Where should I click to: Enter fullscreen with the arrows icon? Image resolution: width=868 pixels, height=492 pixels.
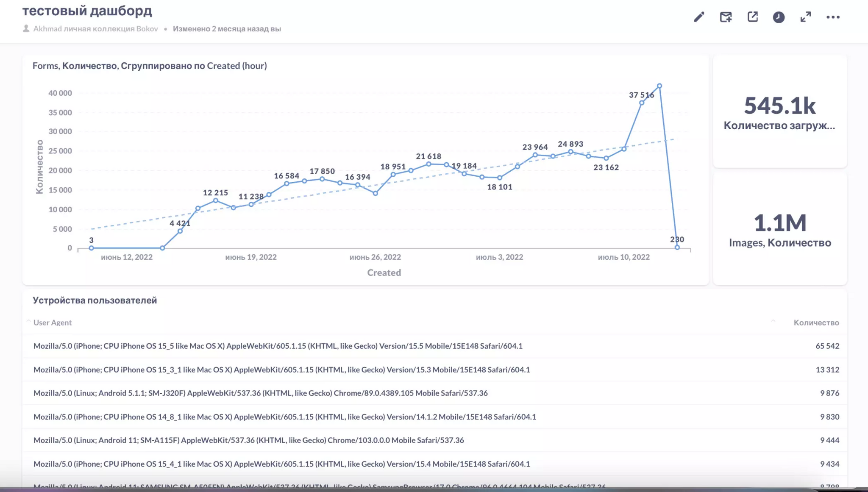tap(805, 17)
